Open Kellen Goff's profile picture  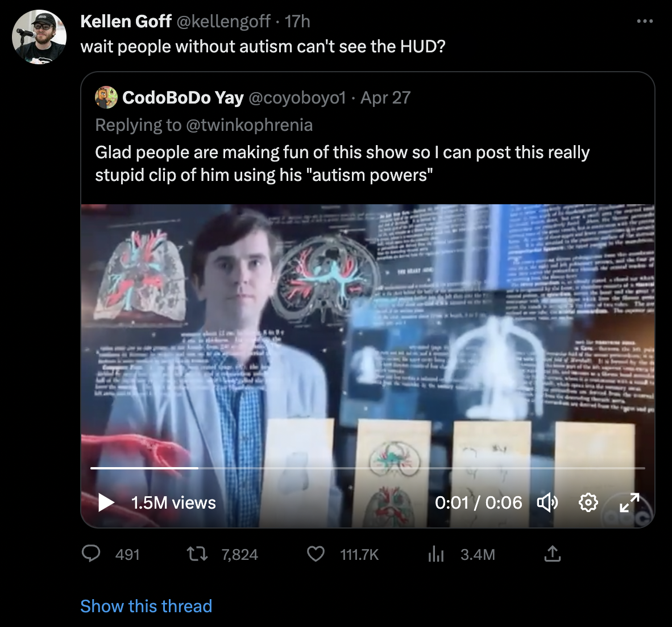coord(39,37)
